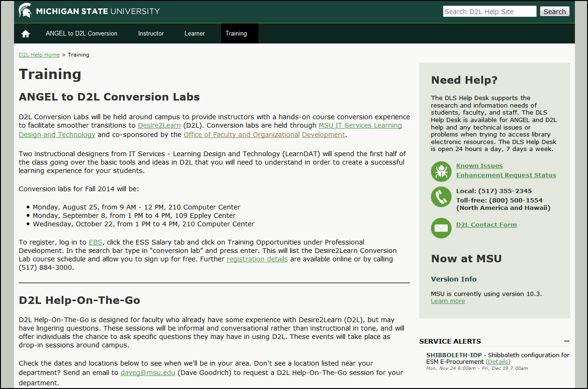
Task: Select the home icon in navigation bar
Action: (25, 33)
